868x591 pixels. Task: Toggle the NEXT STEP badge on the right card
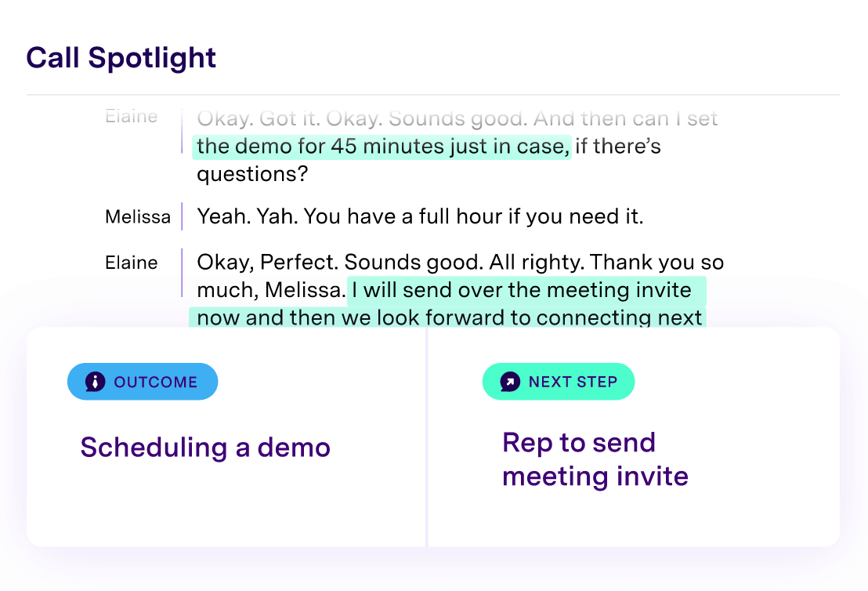[x=558, y=381]
